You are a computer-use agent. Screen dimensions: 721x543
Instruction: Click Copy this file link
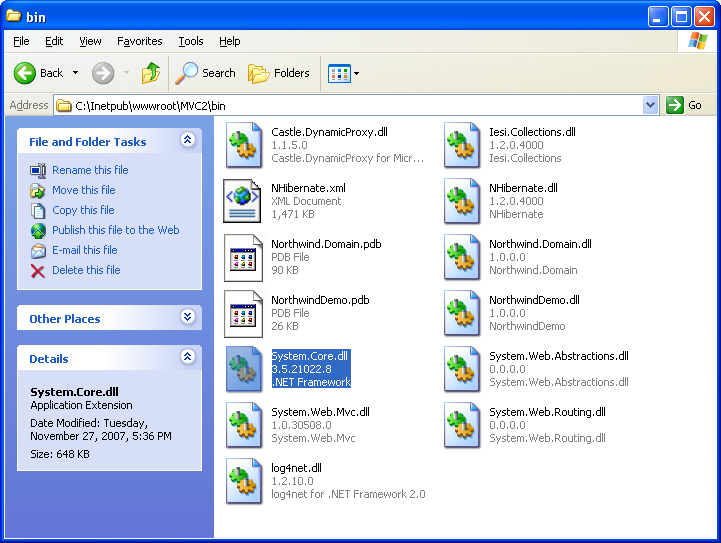83,210
